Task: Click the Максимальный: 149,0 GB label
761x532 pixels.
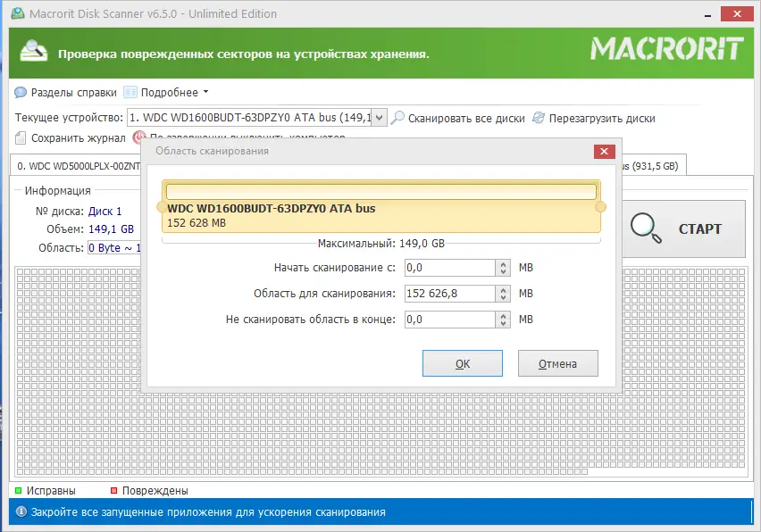Action: pos(381,244)
